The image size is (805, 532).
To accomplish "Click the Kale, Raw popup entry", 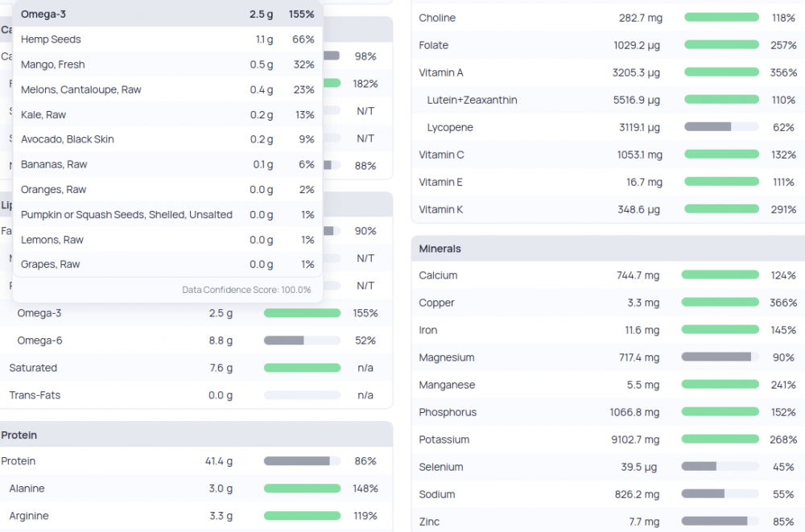I will click(43, 114).
